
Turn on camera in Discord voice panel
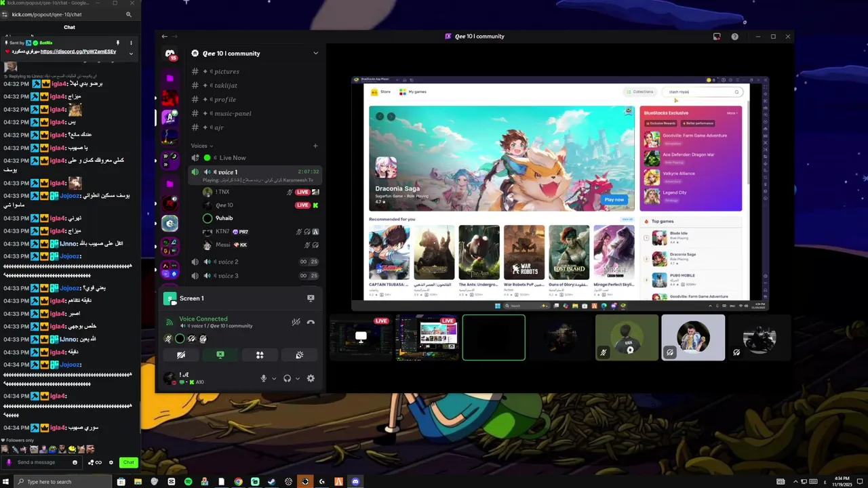(x=180, y=354)
